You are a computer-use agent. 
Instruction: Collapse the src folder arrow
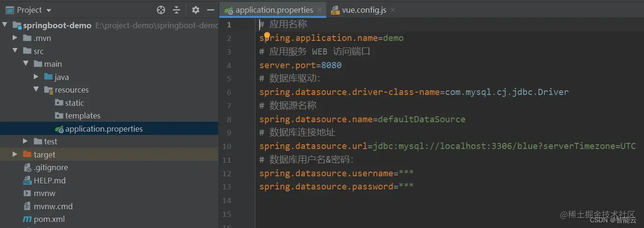click(x=15, y=51)
